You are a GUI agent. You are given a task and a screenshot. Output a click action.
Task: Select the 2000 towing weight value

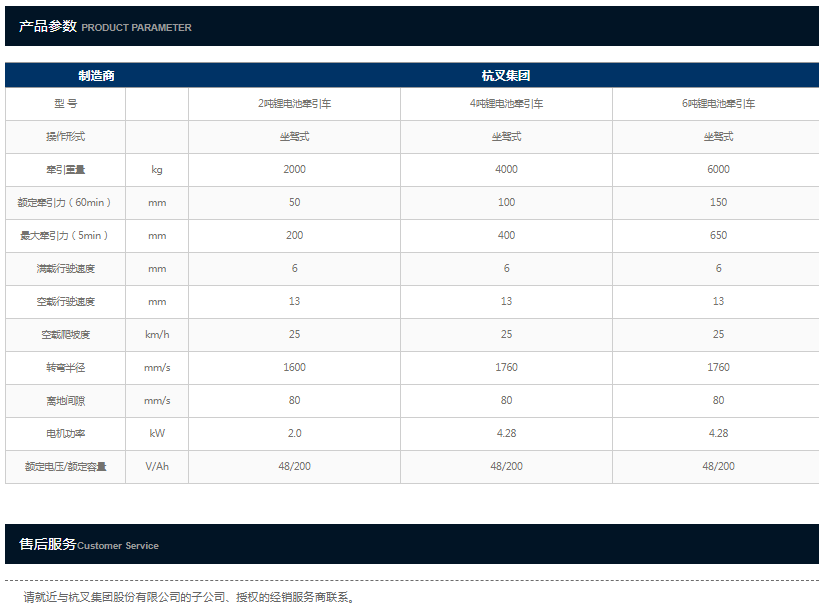tap(295, 169)
